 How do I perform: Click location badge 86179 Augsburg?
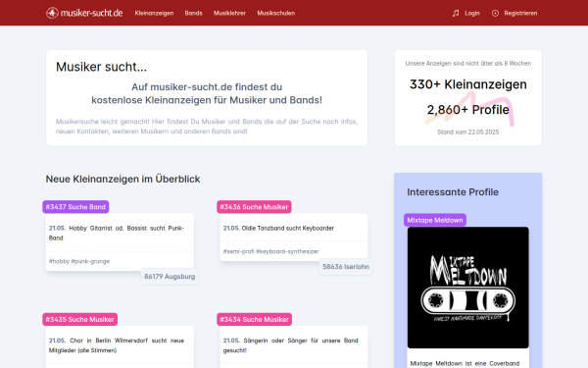[x=170, y=277]
